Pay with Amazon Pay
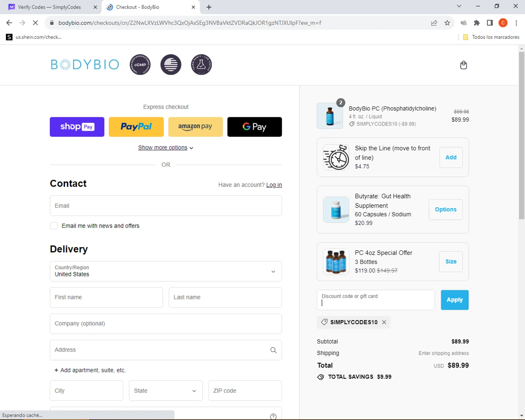The image size is (525, 420). [x=195, y=127]
